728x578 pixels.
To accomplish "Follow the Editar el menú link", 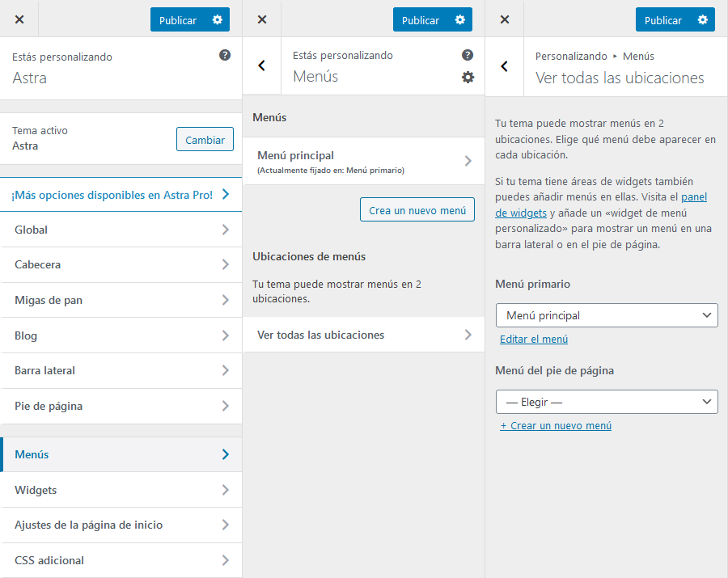I will coord(534,340).
